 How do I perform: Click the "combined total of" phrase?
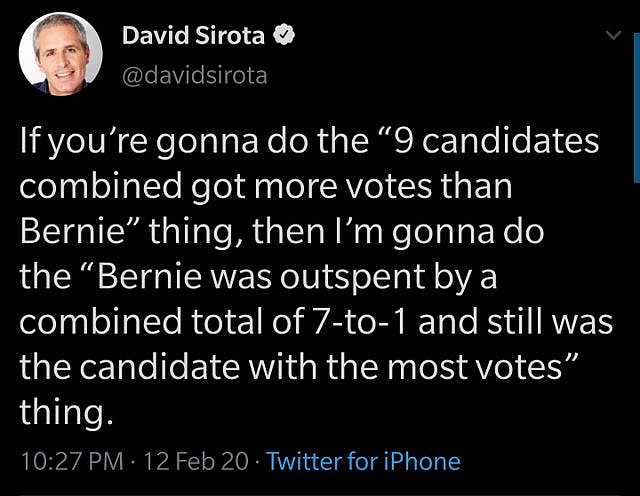(x=160, y=321)
